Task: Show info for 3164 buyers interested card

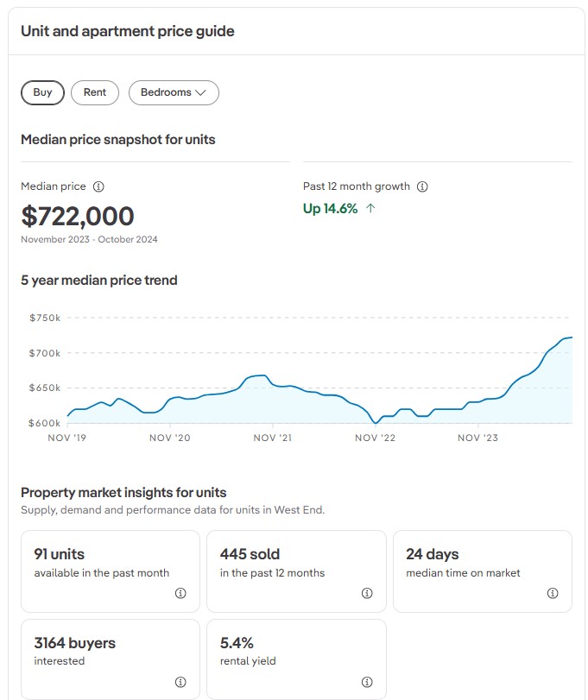Action: 180,682
